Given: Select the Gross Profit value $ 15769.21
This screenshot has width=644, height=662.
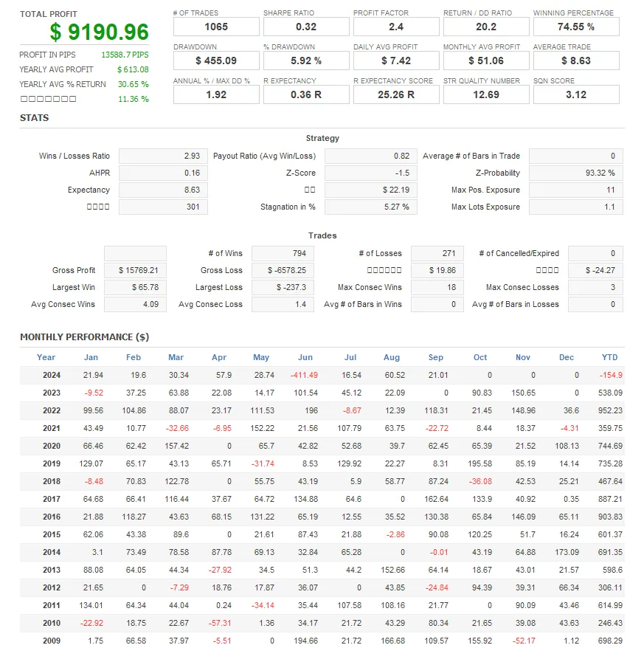Looking at the screenshot, I should coord(136,270).
